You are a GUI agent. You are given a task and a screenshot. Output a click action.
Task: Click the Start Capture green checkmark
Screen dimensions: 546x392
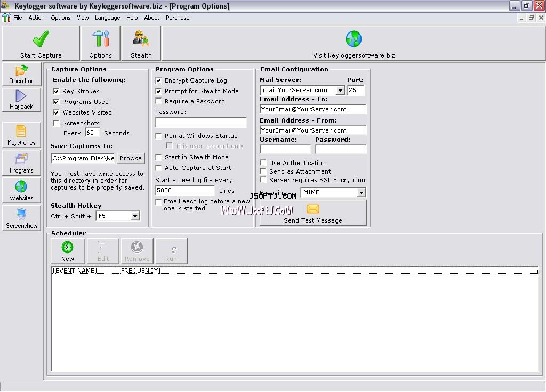click(41, 39)
